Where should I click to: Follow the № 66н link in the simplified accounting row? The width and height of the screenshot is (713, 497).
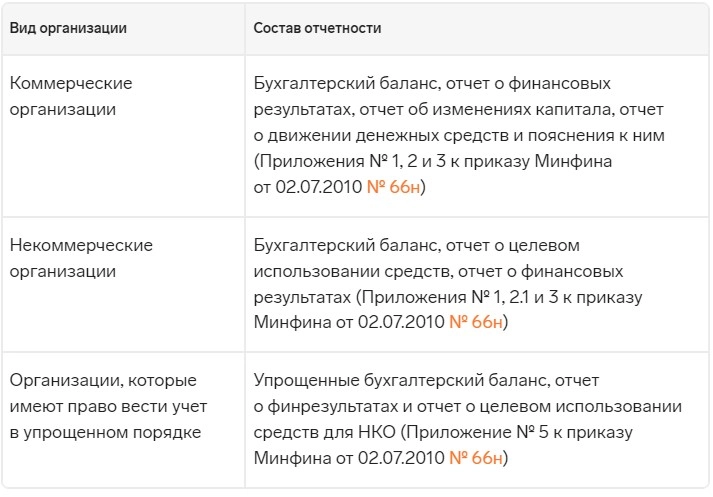[x=475, y=459]
